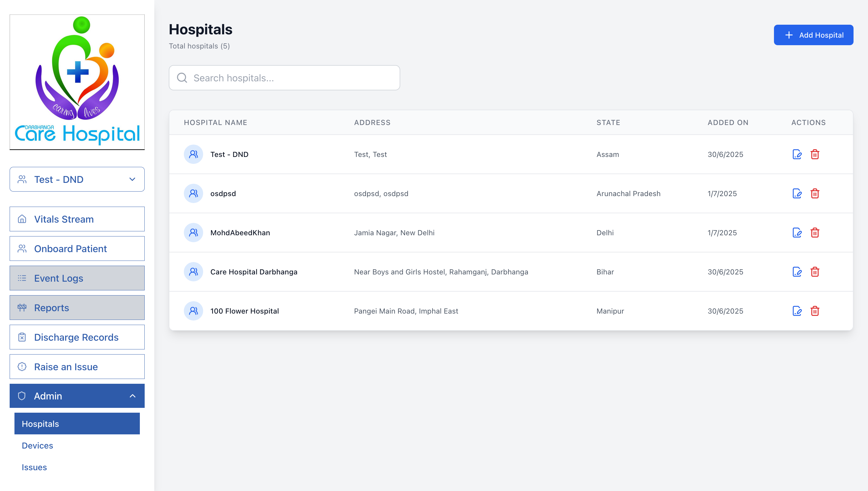Click the Care Hospital logo image
Image resolution: width=868 pixels, height=491 pixels.
77,82
